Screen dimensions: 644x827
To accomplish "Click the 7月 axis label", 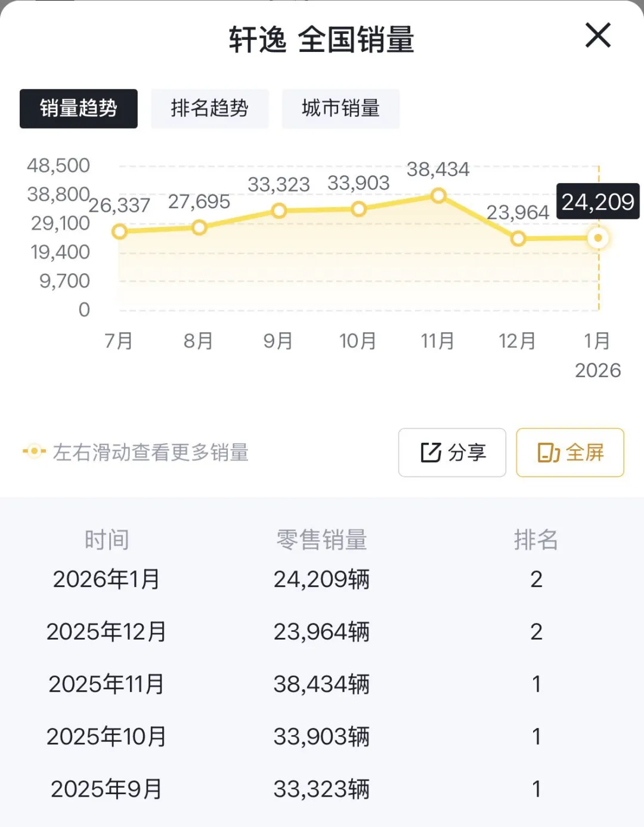I will (119, 341).
